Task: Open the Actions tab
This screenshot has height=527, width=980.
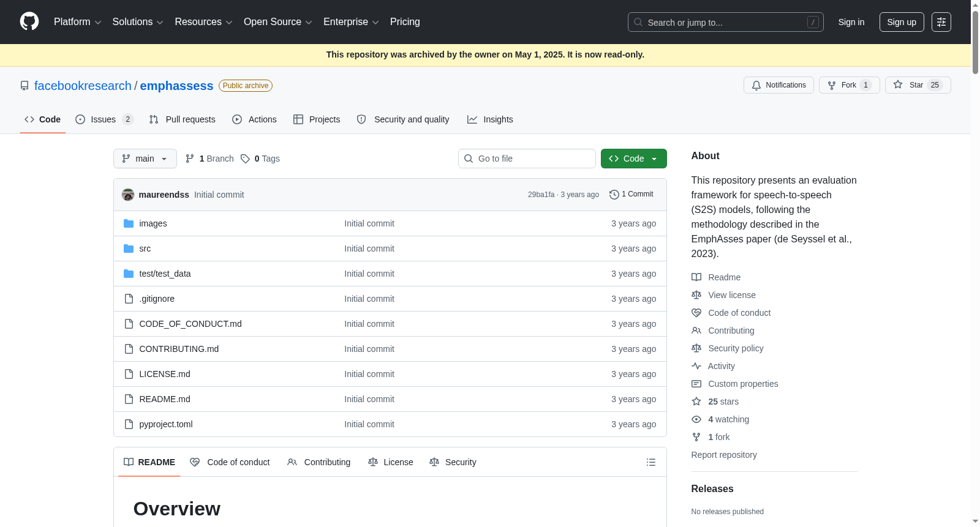Action: (254, 119)
